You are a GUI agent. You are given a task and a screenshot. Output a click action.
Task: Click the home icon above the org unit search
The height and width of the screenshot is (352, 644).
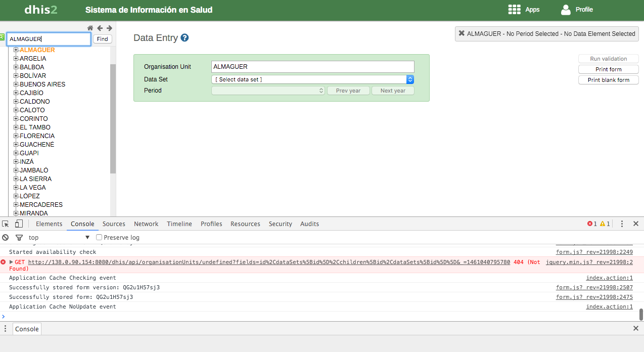coord(90,28)
